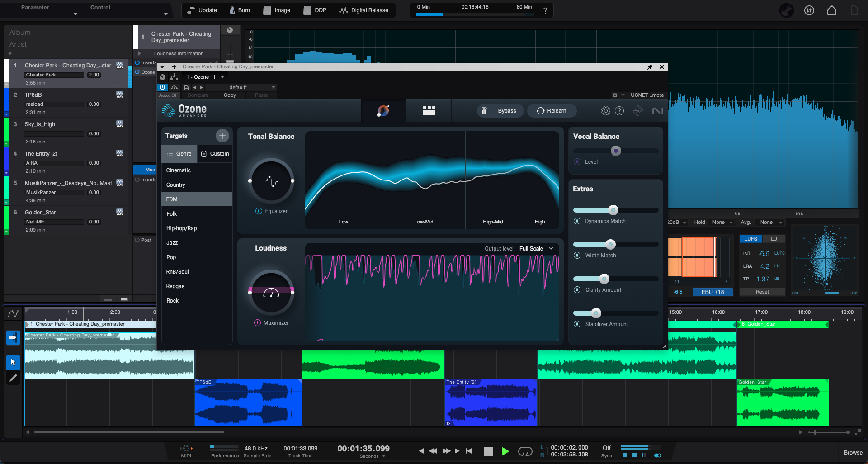
Task: Toggle the Maximizer module power
Action: (257, 323)
